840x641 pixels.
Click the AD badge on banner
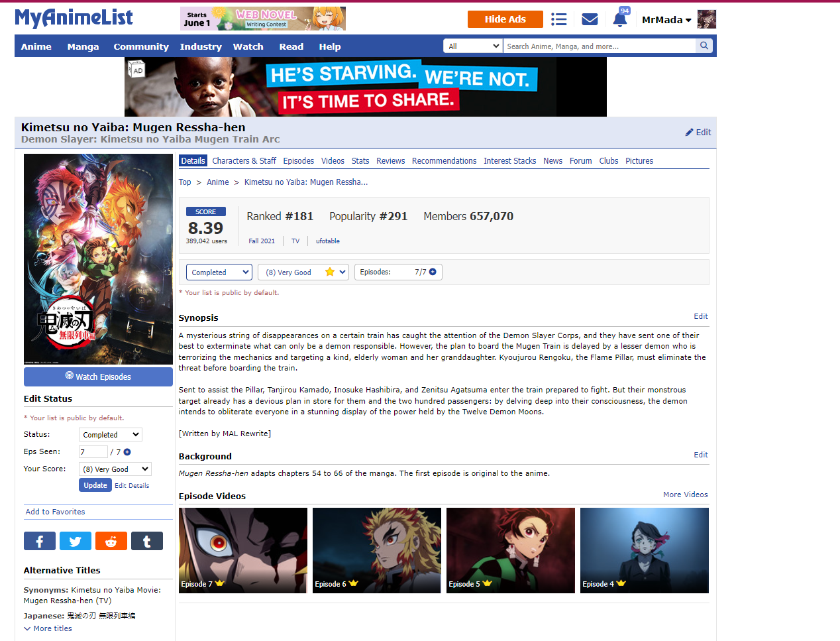click(136, 70)
